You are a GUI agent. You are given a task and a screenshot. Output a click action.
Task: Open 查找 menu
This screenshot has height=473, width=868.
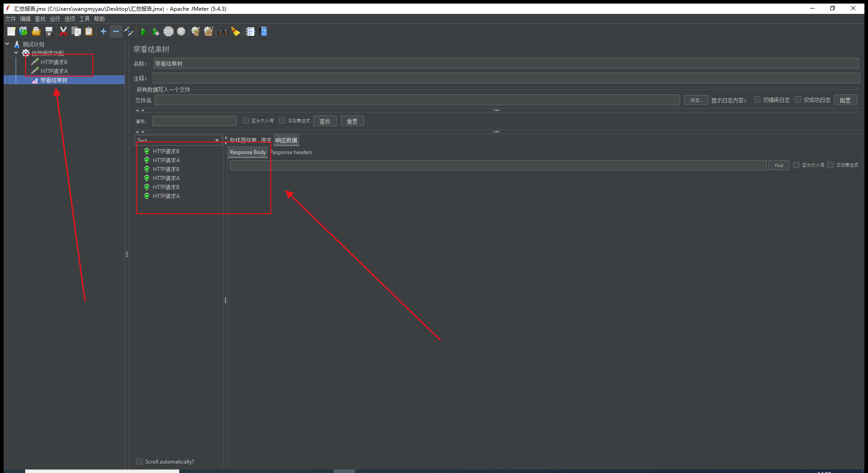(x=40, y=19)
